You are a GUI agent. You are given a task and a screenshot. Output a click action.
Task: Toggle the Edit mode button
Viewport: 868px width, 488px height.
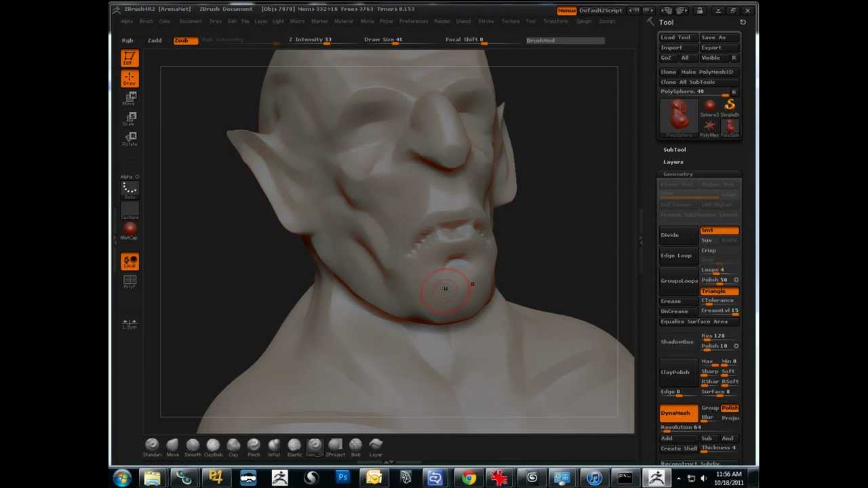point(130,58)
